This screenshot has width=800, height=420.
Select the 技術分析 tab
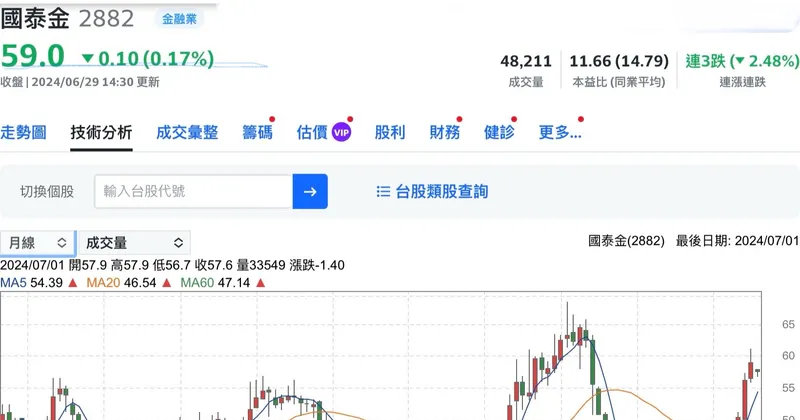point(102,132)
